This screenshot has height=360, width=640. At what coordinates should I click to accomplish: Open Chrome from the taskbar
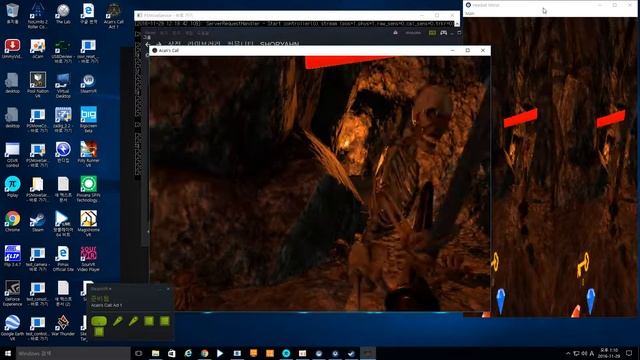click(x=204, y=353)
